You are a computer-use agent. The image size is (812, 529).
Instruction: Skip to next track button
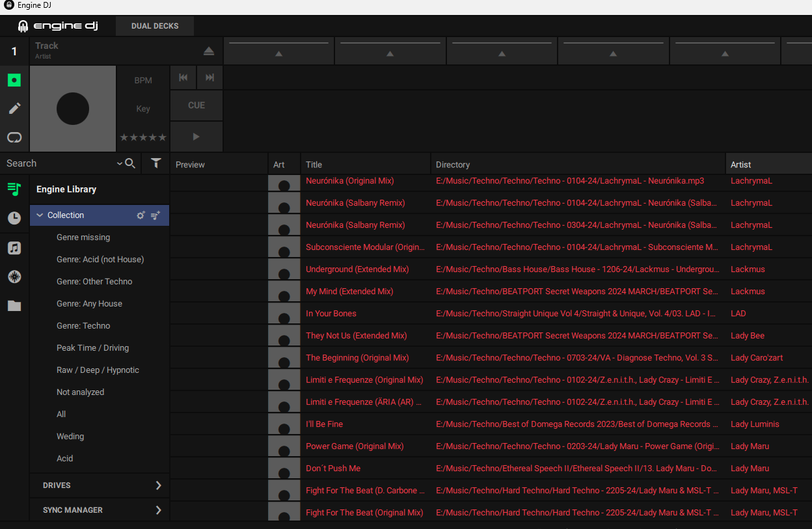tap(210, 77)
